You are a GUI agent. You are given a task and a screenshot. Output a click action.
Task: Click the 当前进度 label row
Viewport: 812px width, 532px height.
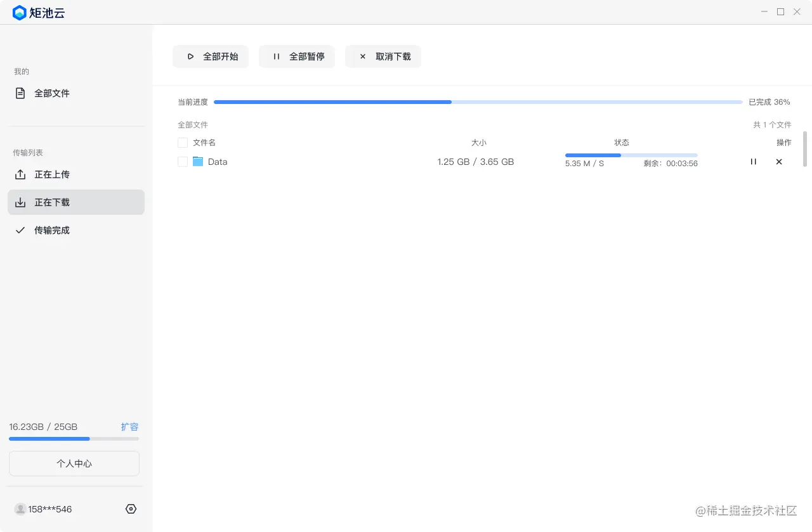(x=192, y=101)
